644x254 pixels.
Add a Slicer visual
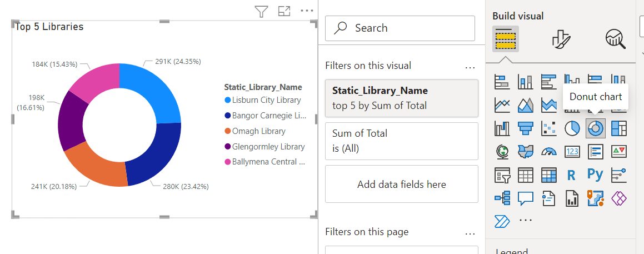(502, 175)
